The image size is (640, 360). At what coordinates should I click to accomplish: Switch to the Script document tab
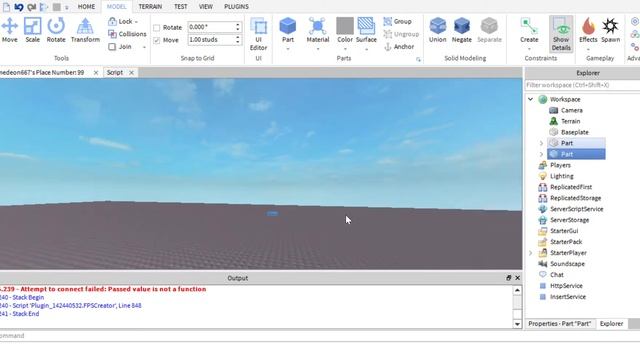click(x=115, y=73)
